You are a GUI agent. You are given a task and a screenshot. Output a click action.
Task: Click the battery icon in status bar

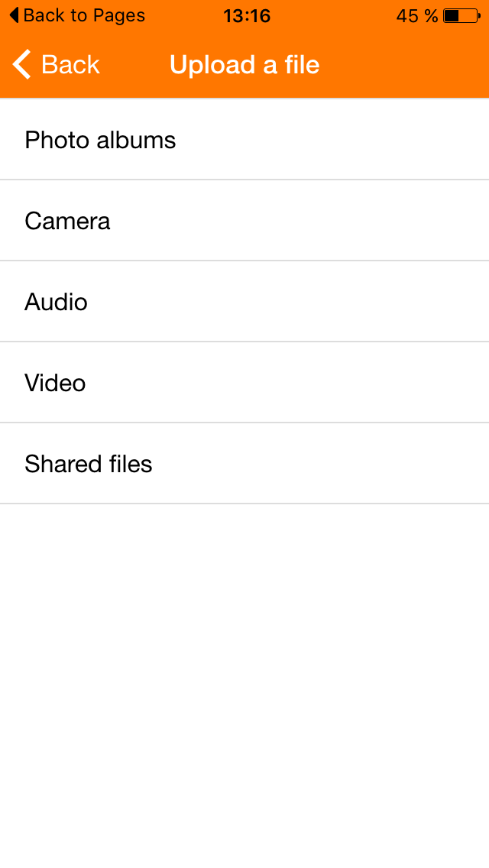click(459, 15)
